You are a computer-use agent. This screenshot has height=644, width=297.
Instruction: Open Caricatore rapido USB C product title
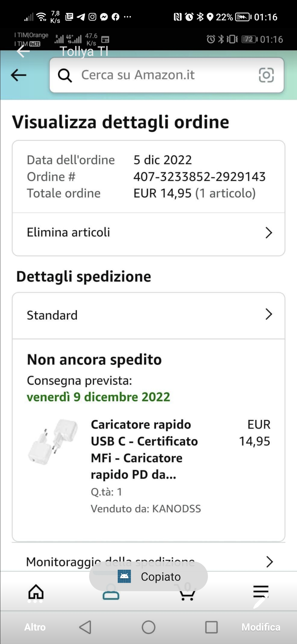(x=144, y=449)
